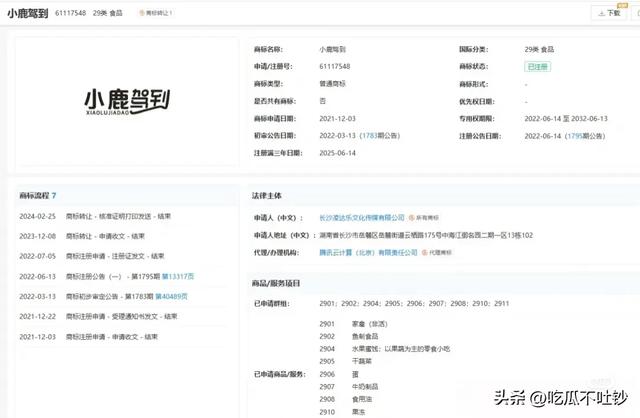The width and height of the screenshot is (640, 418).
Task: Click the 小鹿驾到 page title at top
Action: tap(28, 13)
